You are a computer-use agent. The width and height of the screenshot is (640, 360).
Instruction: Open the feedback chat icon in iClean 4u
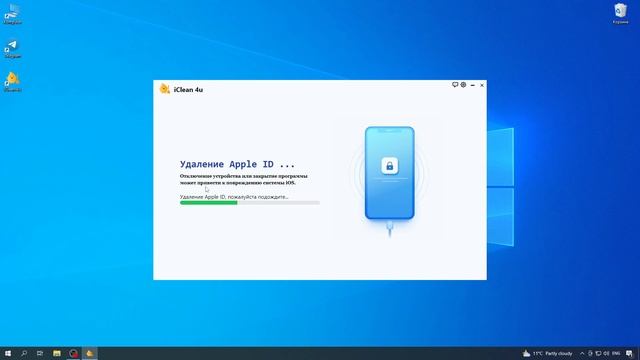[455, 85]
